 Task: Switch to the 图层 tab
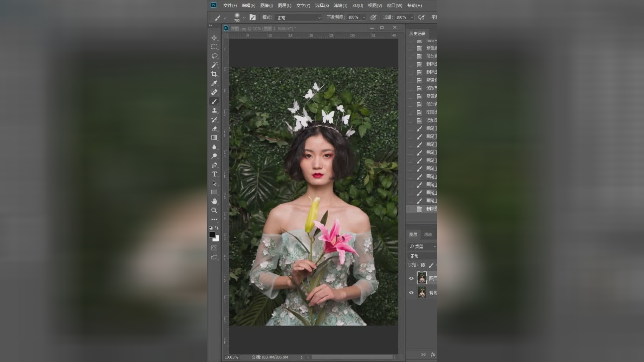tap(413, 235)
